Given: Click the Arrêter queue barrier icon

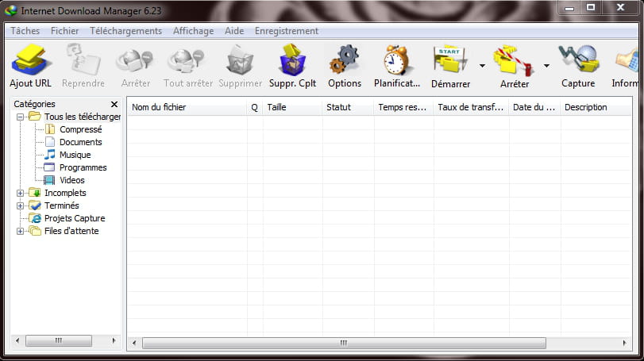Looking at the screenshot, I should click(x=514, y=61).
